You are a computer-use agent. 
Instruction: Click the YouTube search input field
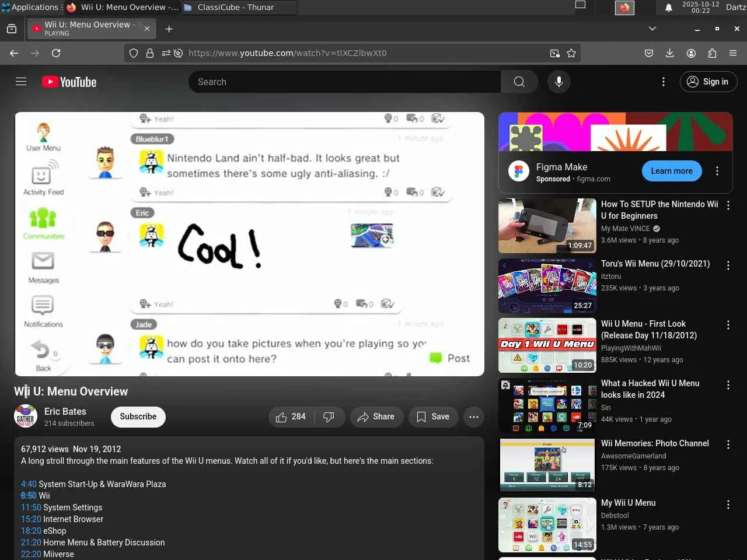point(344,82)
